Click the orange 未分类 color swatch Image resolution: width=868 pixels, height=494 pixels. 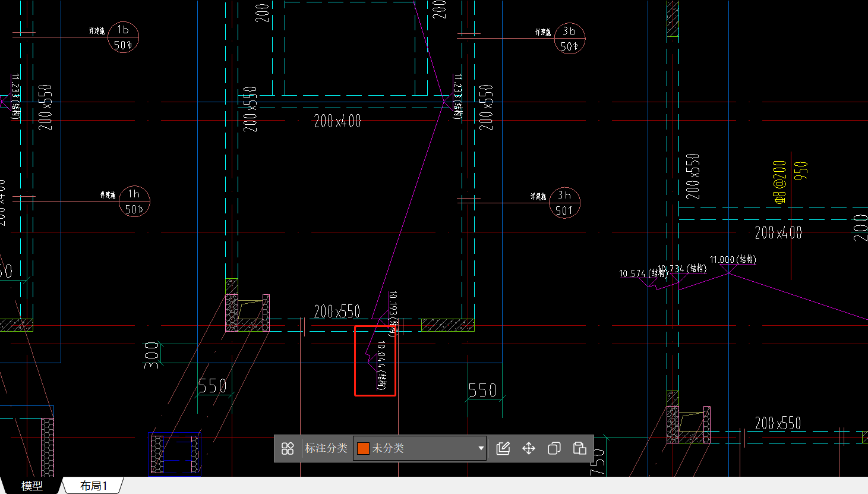pos(363,448)
